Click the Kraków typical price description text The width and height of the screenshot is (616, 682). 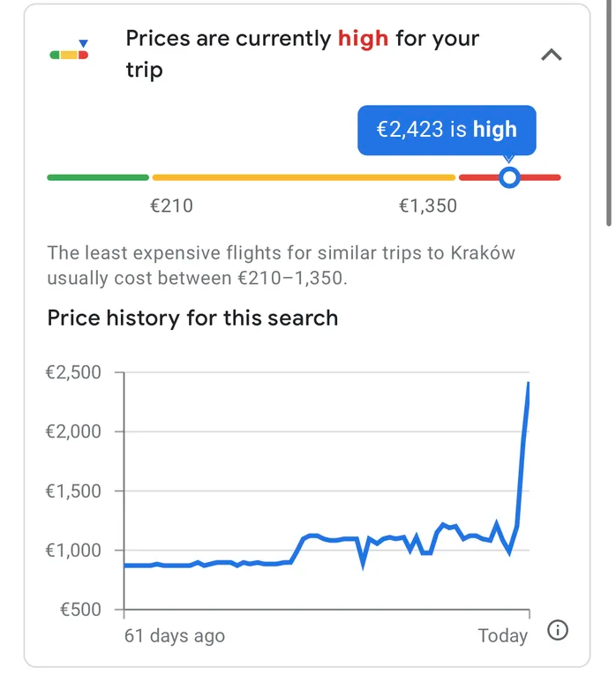(x=281, y=266)
